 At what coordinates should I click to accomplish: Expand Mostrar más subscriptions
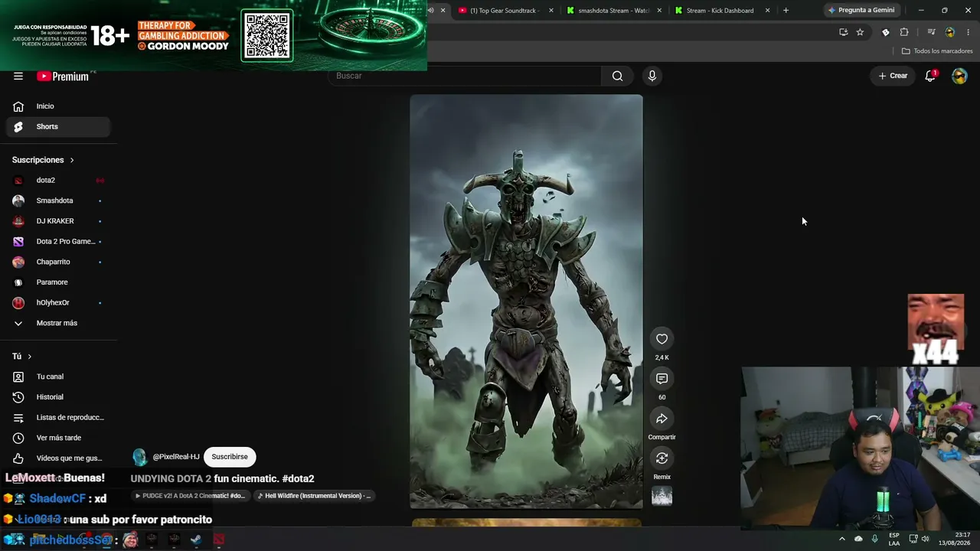58,323
